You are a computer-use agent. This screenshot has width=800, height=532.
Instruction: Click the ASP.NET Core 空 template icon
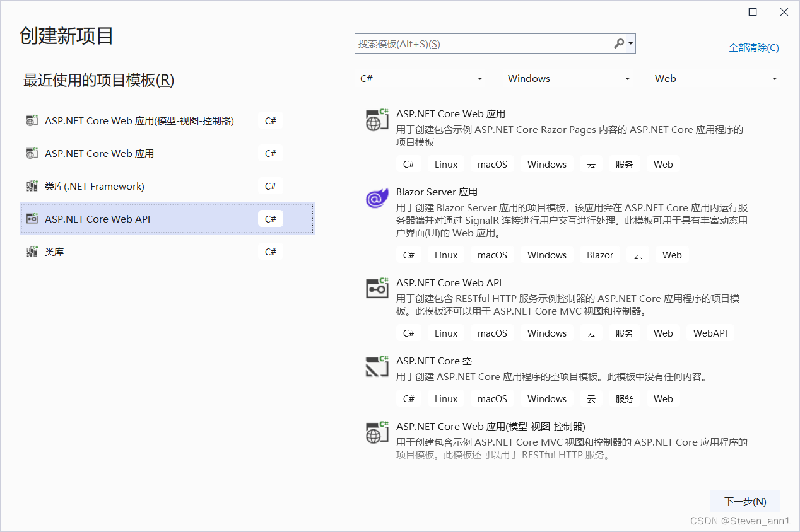(x=377, y=367)
